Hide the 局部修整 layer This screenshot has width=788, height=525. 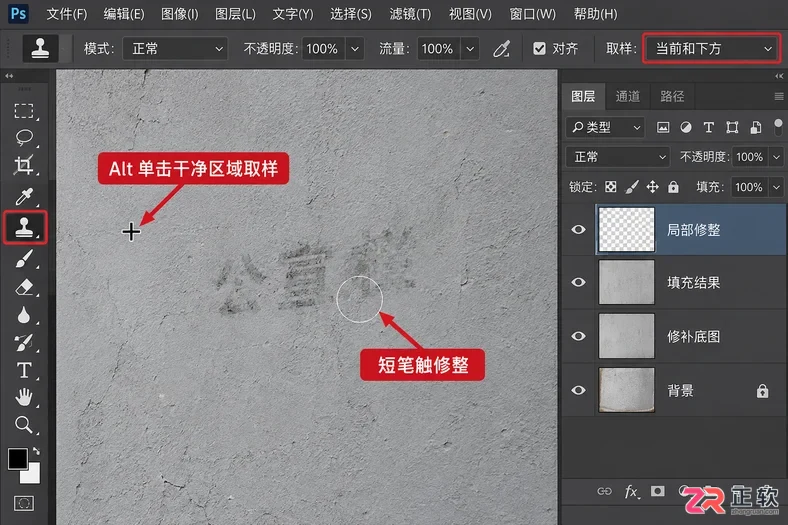point(578,230)
